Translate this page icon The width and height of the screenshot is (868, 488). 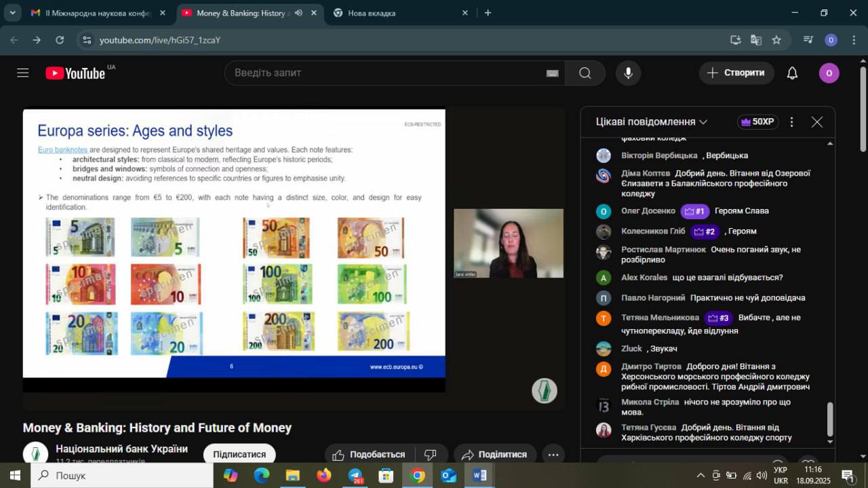756,40
